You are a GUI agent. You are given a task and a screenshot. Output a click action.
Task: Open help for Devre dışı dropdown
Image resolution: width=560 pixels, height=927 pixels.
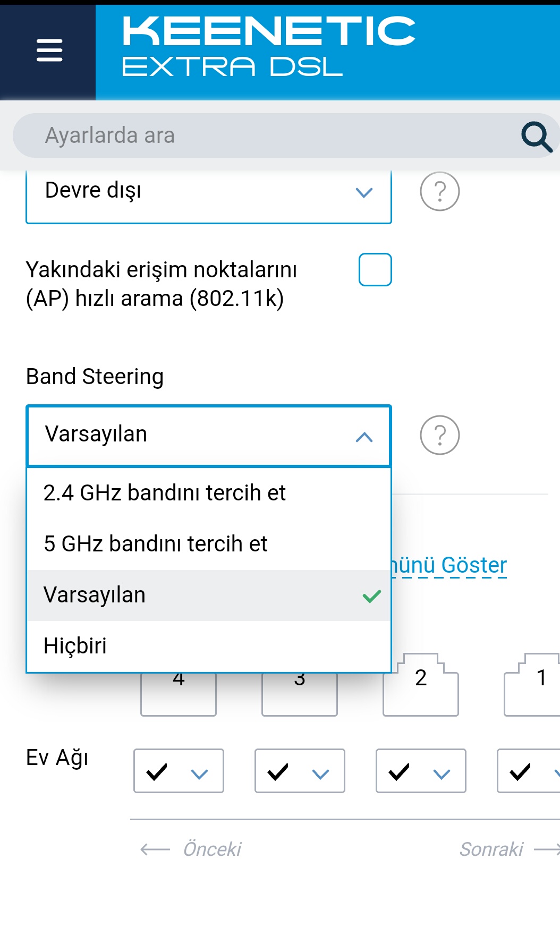tap(439, 191)
